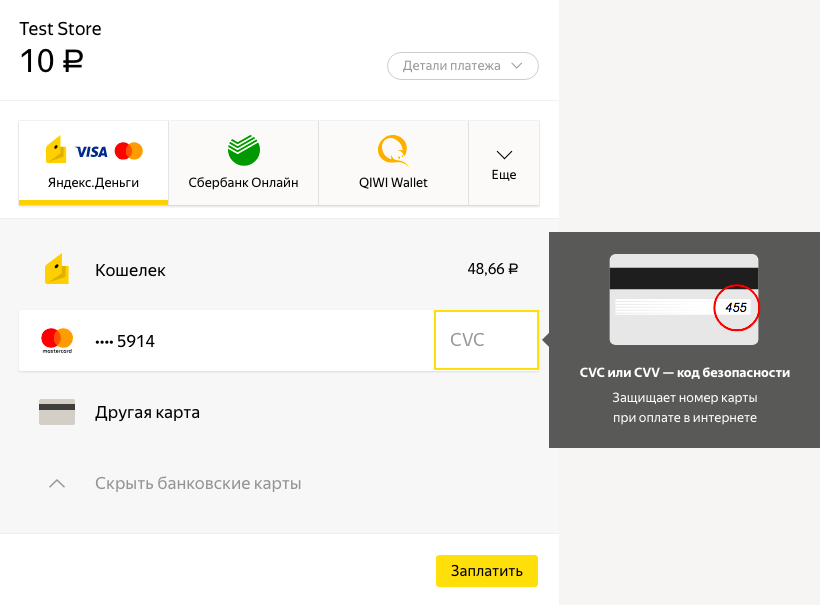Select the Кошелек payment option
820x605 pixels.
point(279,270)
